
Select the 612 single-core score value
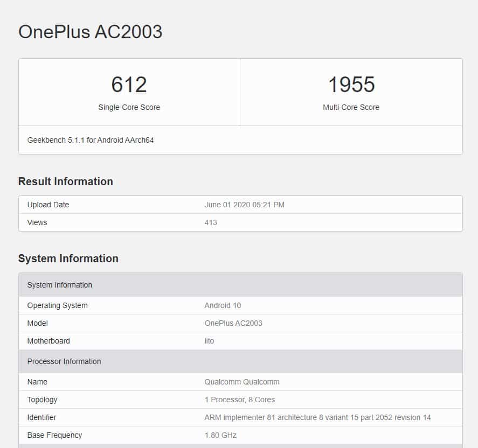(129, 85)
